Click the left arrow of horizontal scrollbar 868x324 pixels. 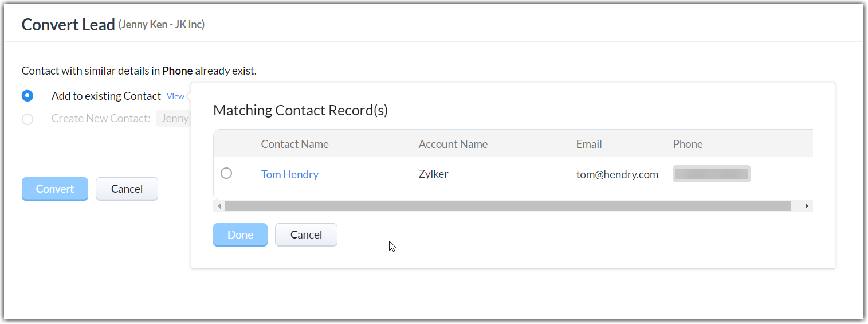[x=219, y=206]
